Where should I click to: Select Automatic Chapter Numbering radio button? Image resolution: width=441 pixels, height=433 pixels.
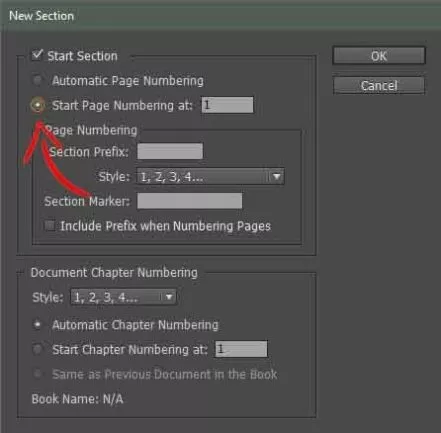click(37, 325)
